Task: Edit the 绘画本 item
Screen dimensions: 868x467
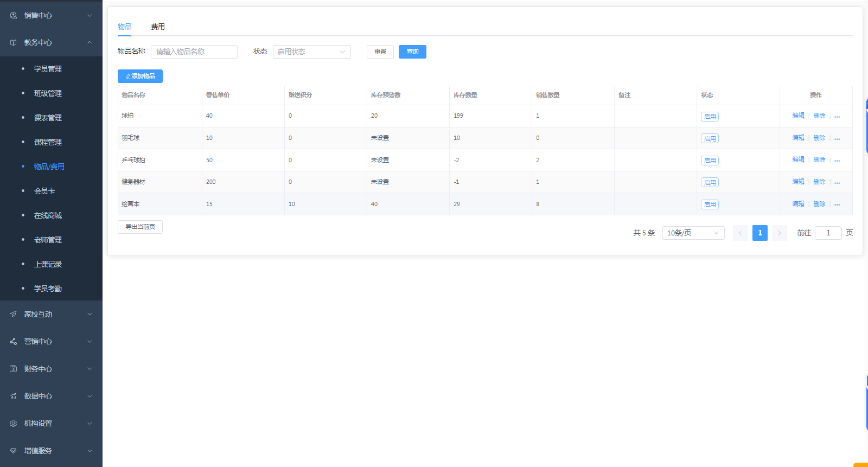Action: point(798,204)
